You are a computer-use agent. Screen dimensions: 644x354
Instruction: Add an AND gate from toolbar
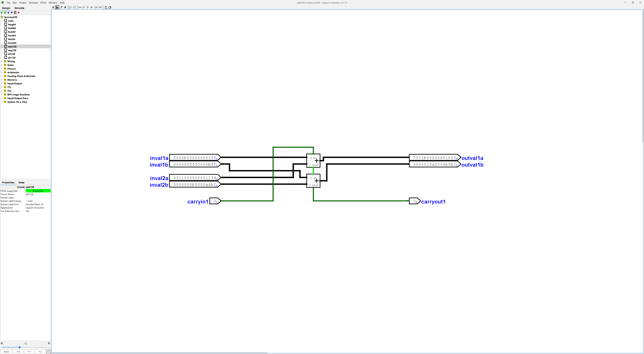(84, 8)
